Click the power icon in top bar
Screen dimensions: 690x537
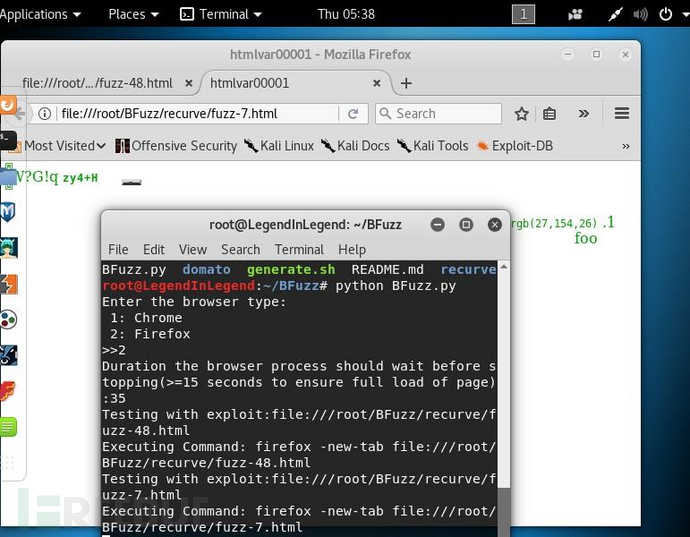click(665, 14)
